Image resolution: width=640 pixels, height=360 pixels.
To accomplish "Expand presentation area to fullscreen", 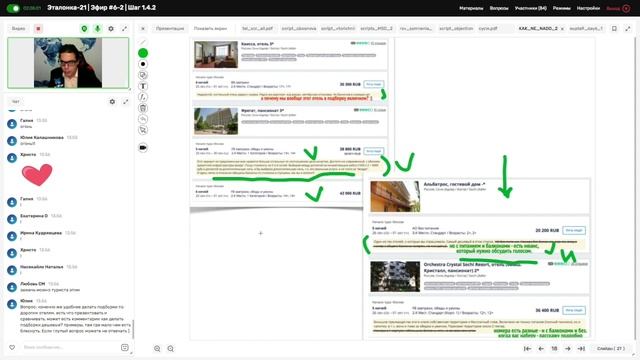I will point(628,29).
